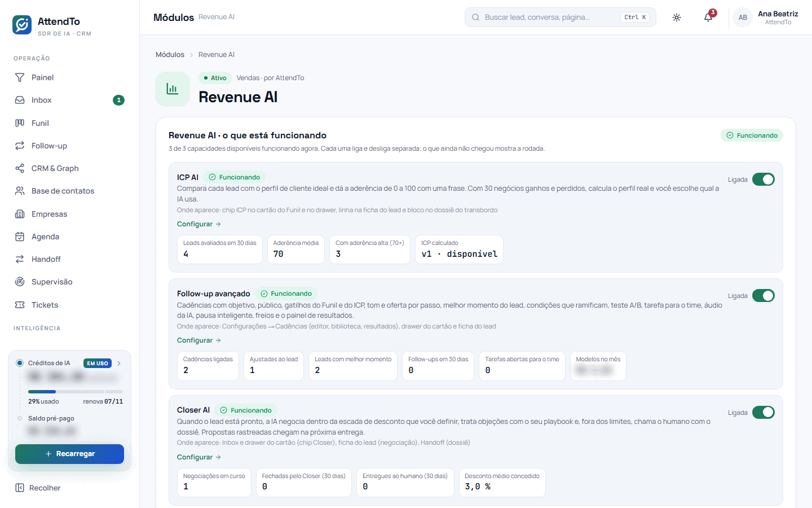812x508 pixels.
Task: Click Tarefas abertas para o time card
Action: (522, 366)
